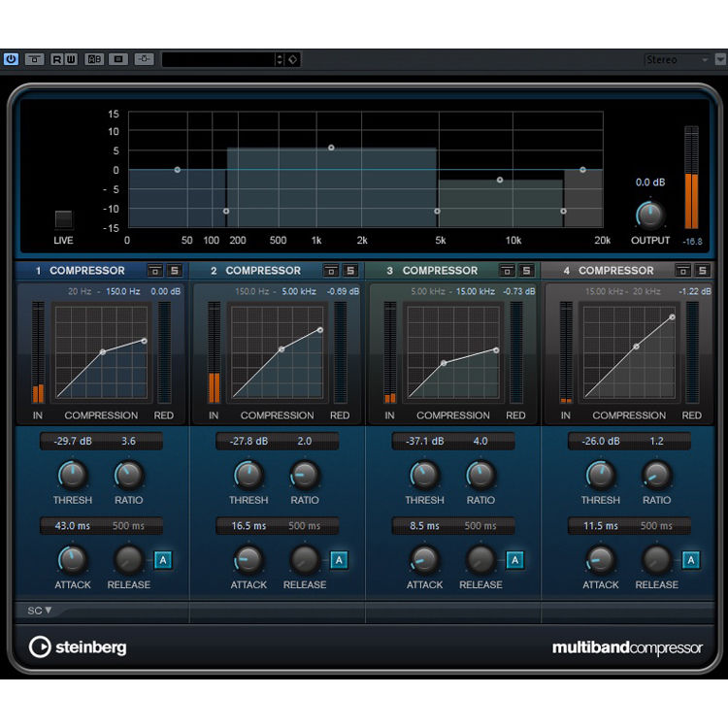Image resolution: width=728 pixels, height=728 pixels.
Task: Click the copy-settings toolbar icon next to A/B
Action: [118, 59]
